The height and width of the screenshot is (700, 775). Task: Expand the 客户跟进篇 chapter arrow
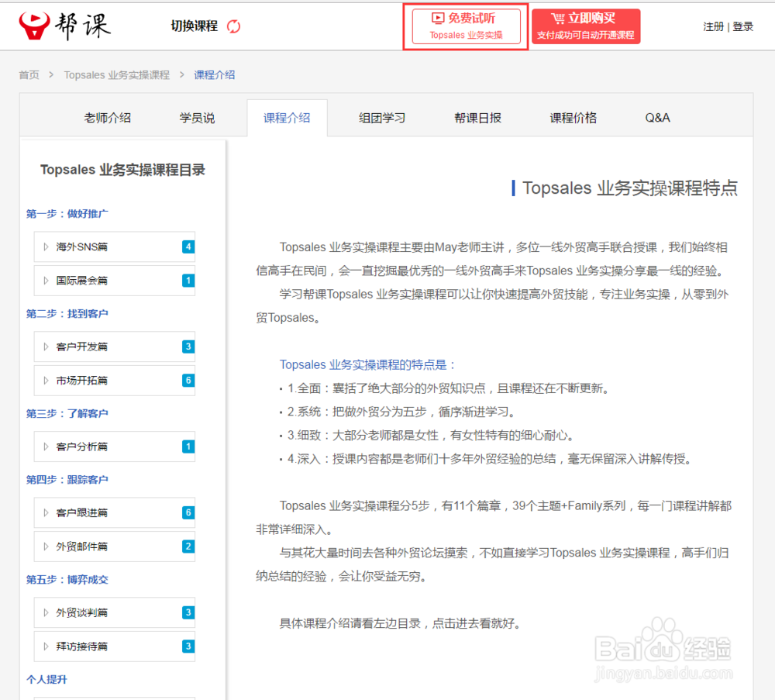click(x=46, y=512)
